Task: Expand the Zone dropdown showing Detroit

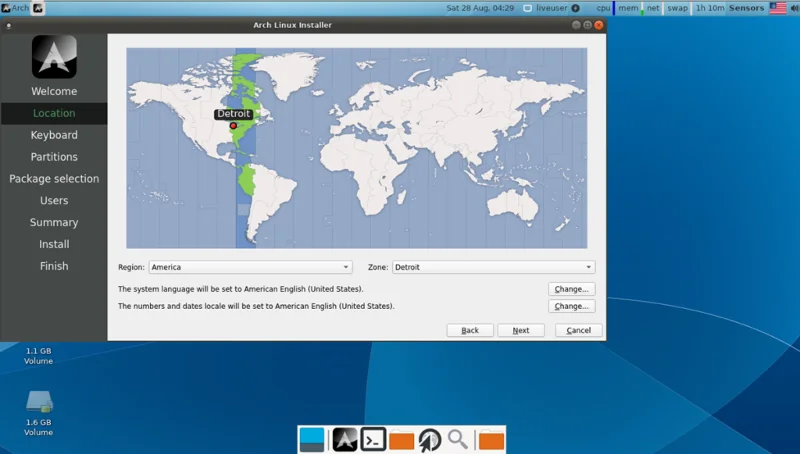Action: coord(493,267)
